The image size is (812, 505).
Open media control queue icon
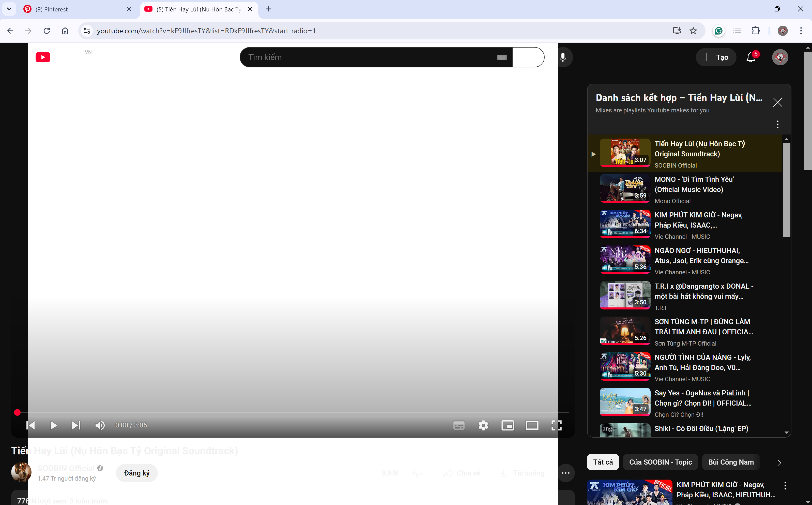point(737,31)
